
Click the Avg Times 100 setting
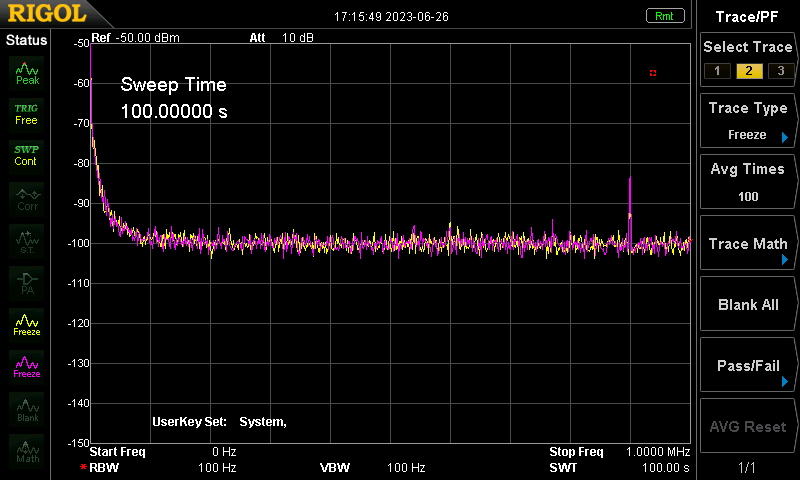(x=747, y=182)
